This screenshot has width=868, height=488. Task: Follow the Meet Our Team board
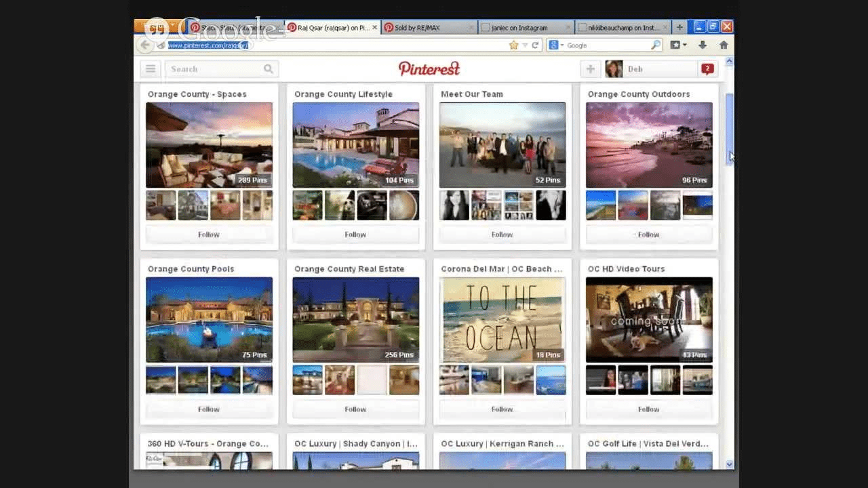click(502, 235)
